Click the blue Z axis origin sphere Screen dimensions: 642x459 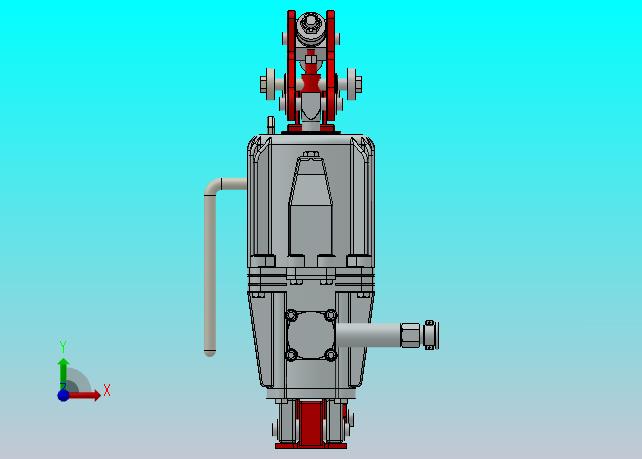(63, 396)
